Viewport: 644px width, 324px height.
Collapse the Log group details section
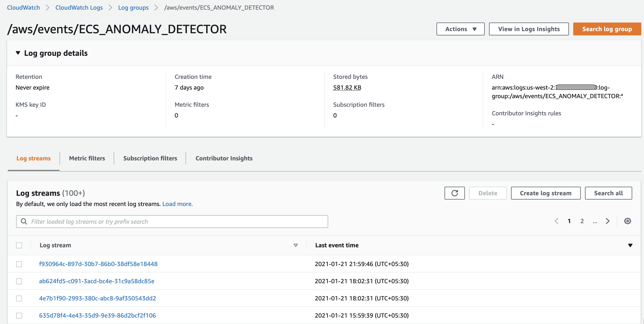click(18, 53)
